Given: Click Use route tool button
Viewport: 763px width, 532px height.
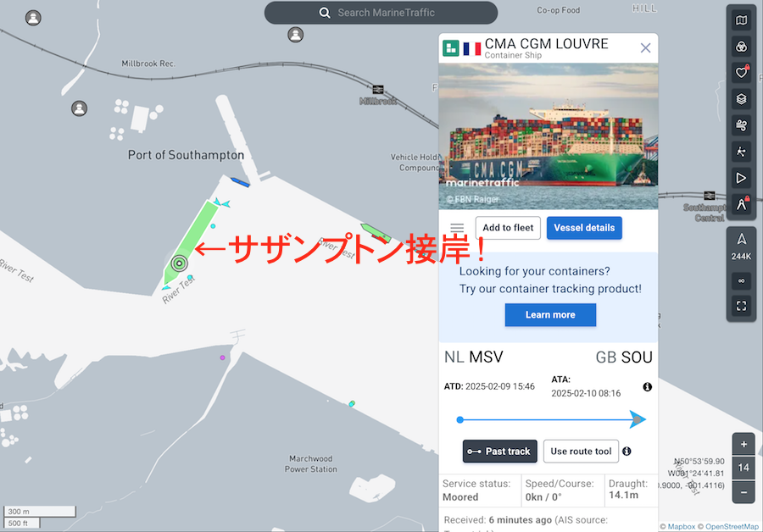Looking at the screenshot, I should tap(581, 452).
